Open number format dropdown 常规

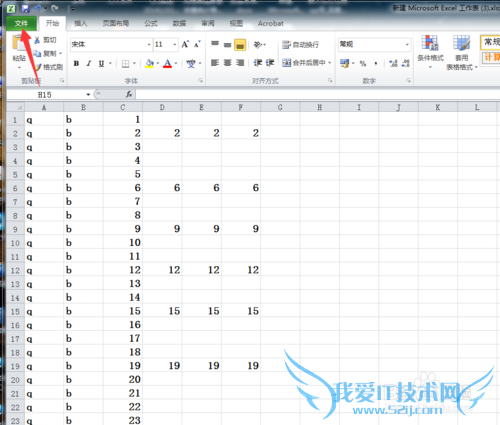click(407, 44)
